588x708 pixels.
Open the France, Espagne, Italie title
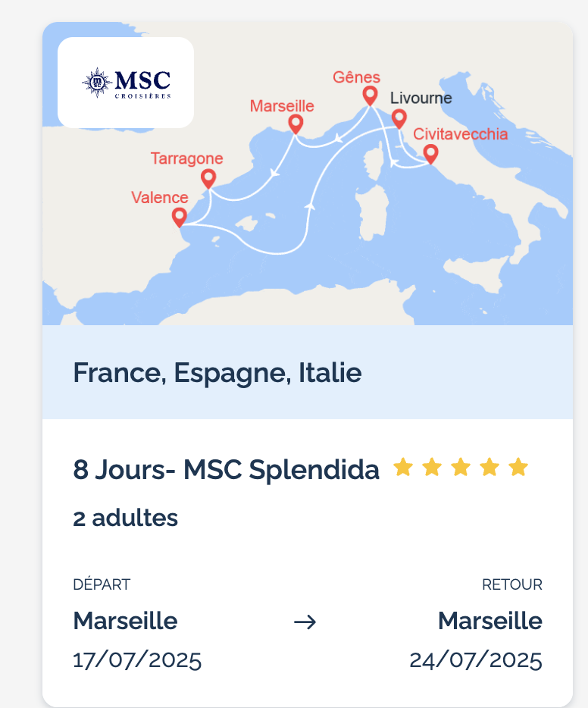pyautogui.click(x=217, y=373)
